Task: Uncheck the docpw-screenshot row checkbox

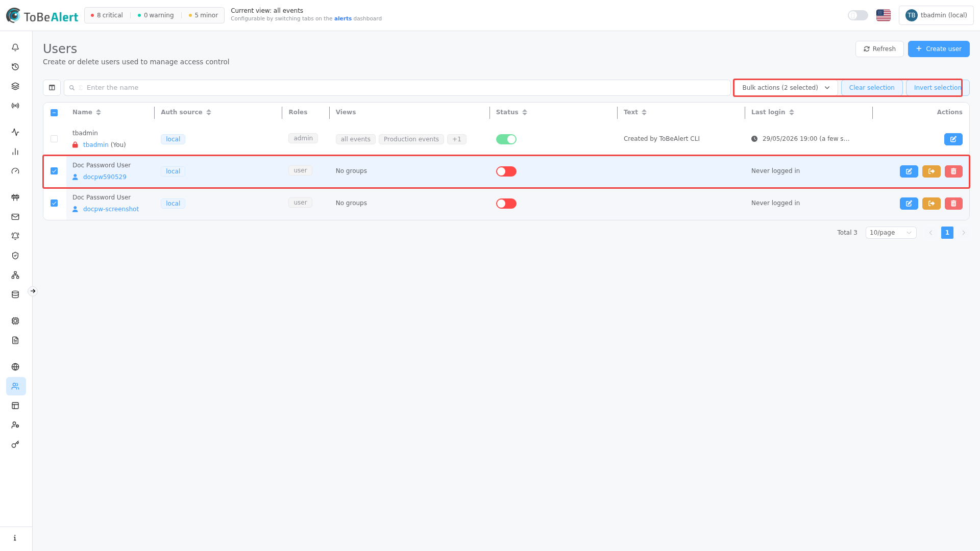Action: tap(54, 203)
